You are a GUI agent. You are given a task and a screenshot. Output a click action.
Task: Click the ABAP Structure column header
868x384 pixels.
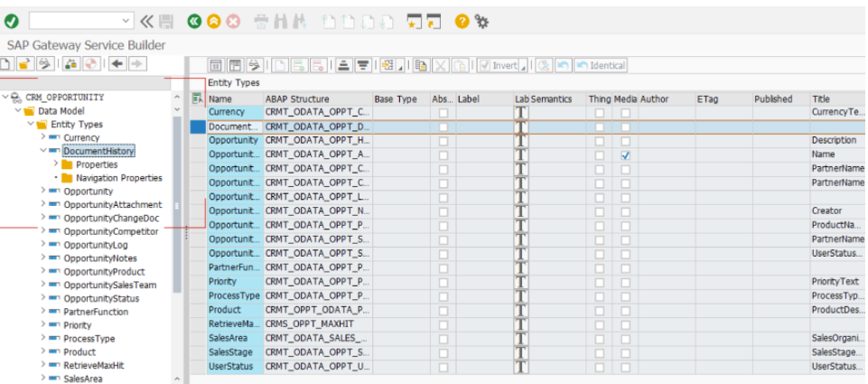tap(318, 98)
